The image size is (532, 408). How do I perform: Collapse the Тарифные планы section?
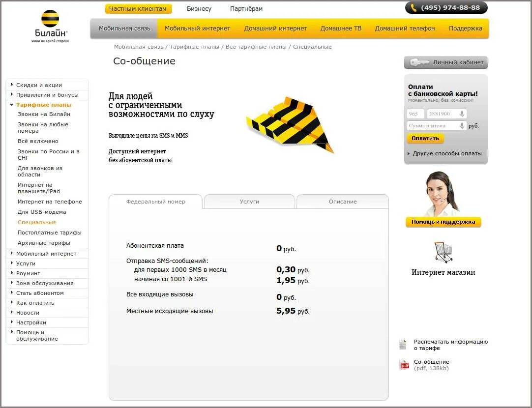11,105
